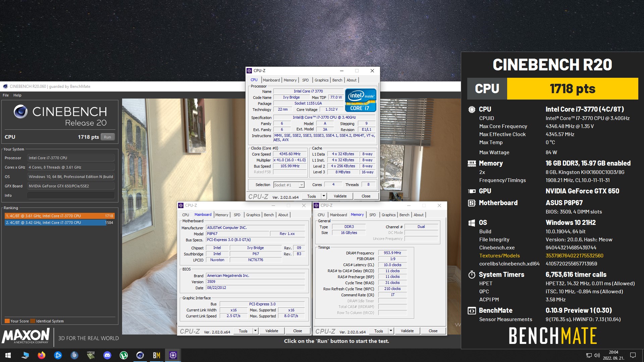Select the first ranking entry, 3.61 GHz
The width and height of the screenshot is (644, 362).
(x=59, y=216)
